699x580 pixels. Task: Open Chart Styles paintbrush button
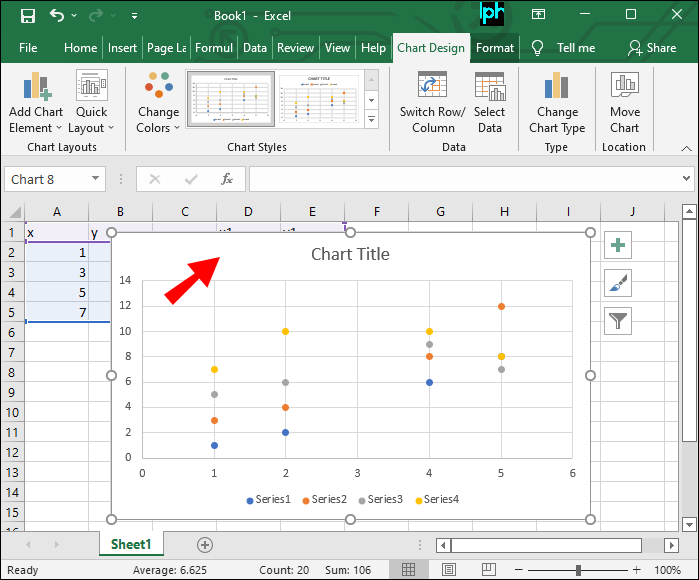point(618,284)
